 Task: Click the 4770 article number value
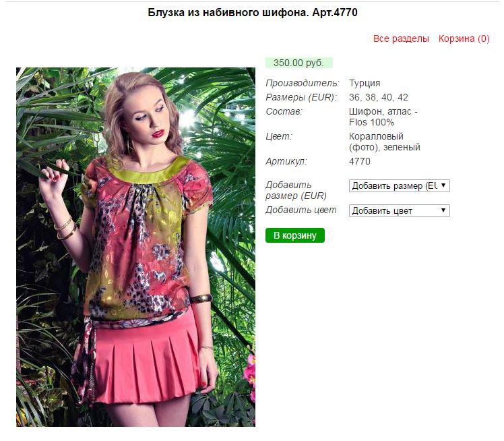click(x=359, y=161)
